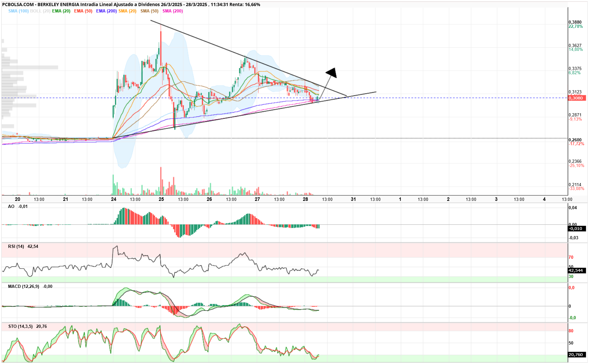Click the SMA (200) magenta legend entry
This screenshot has height=364, width=589.
pyautogui.click(x=173, y=11)
